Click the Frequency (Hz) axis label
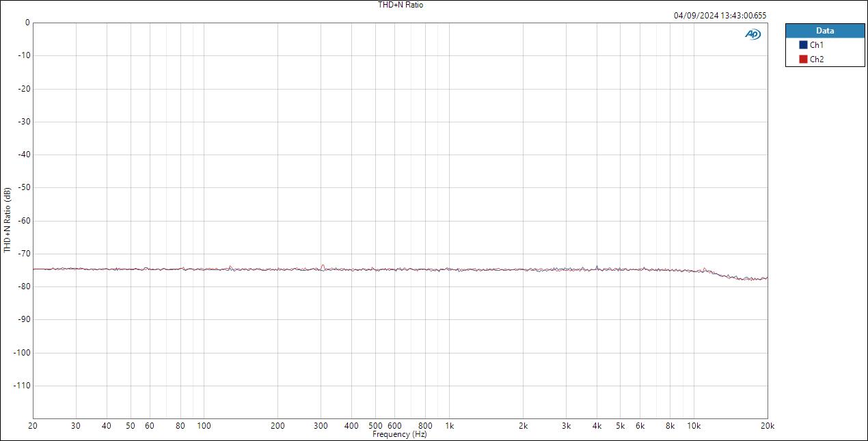This screenshot has height=441, width=868. (x=400, y=433)
